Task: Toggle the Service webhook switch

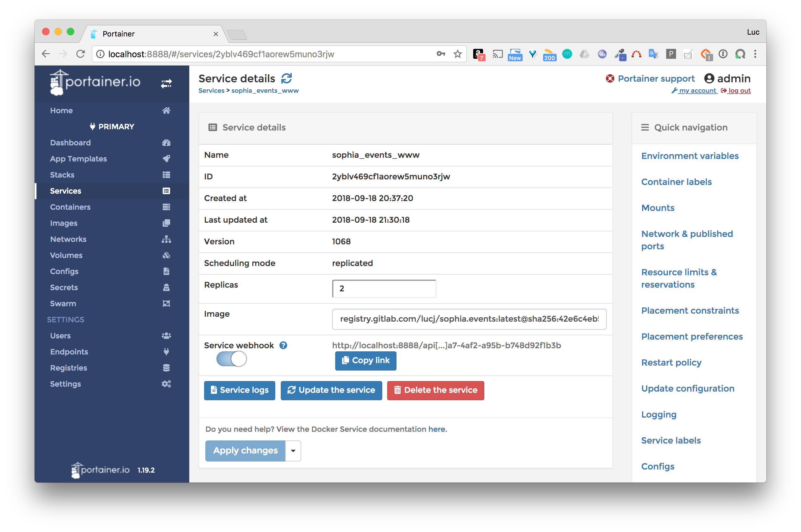Action: (x=232, y=359)
